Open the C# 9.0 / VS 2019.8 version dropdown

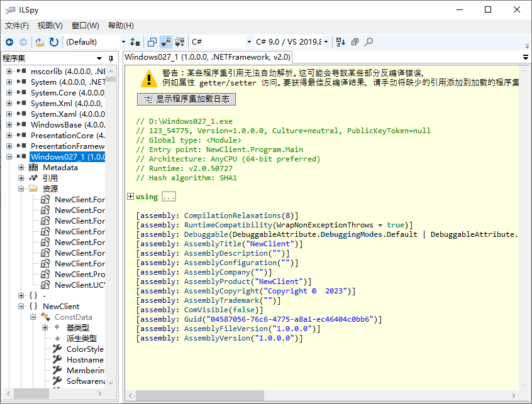point(292,42)
